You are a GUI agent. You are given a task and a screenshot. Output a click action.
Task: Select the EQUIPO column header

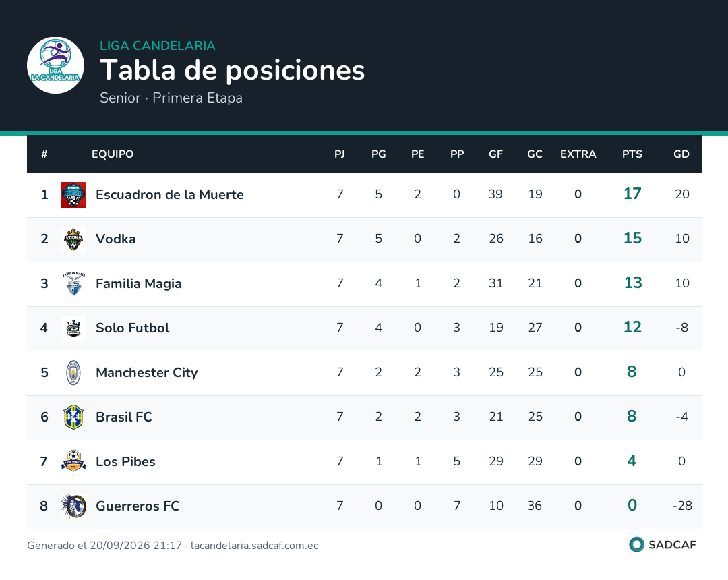pyautogui.click(x=113, y=154)
